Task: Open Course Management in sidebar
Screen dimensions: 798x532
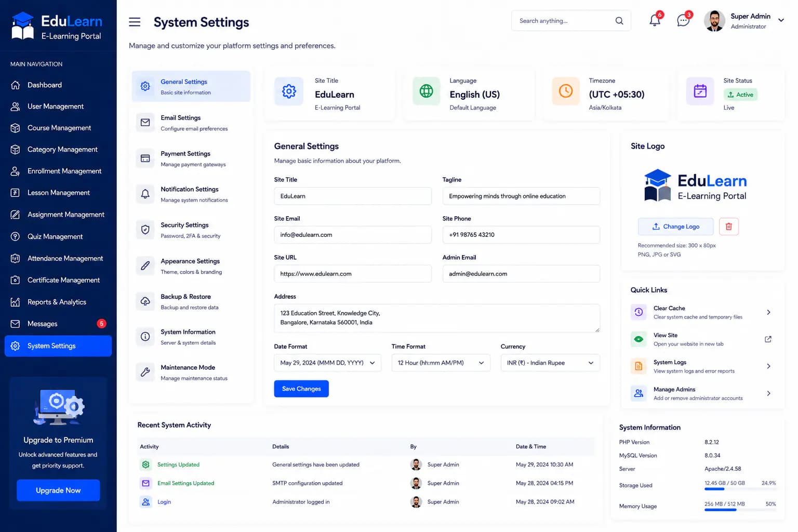Action: point(58,128)
